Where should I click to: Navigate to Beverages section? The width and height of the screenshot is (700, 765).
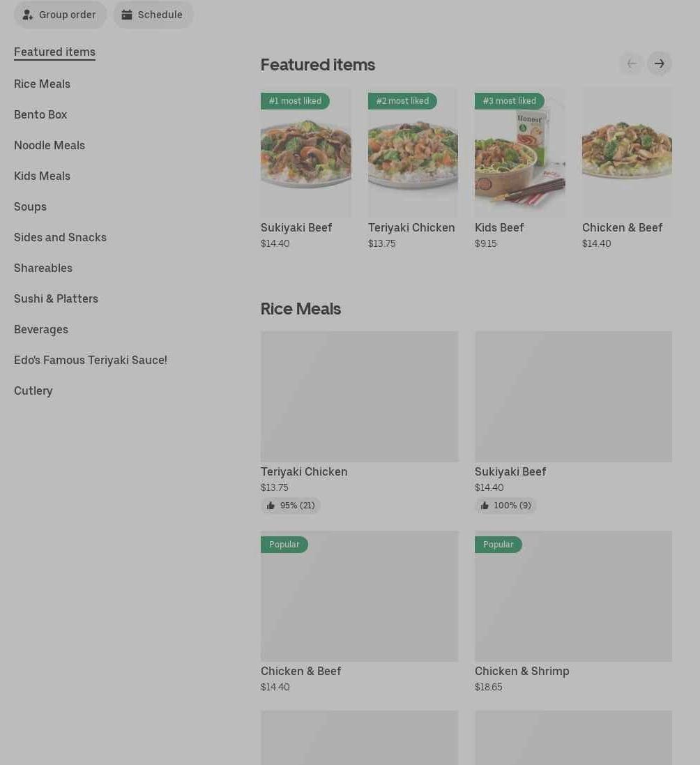pyautogui.click(x=41, y=329)
